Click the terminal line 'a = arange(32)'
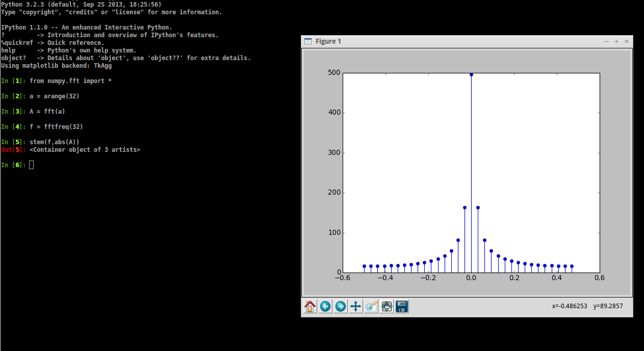This screenshot has width=644, height=351. [x=55, y=96]
